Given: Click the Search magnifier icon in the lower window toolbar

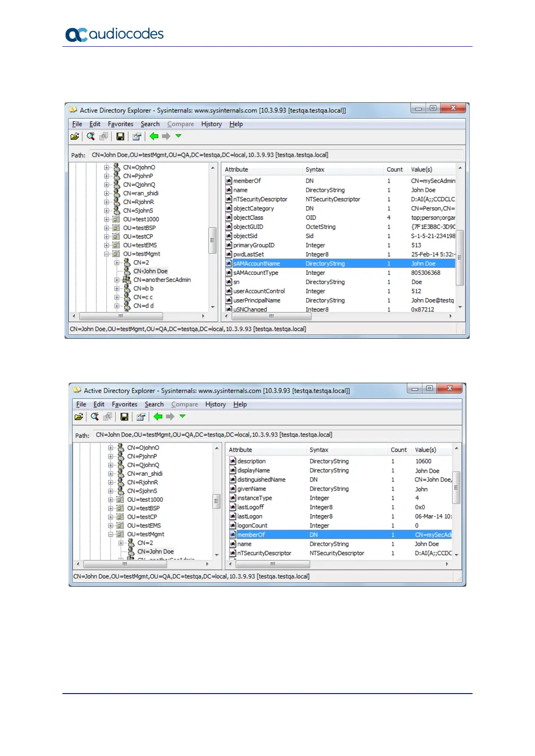Looking at the screenshot, I should (x=95, y=417).
